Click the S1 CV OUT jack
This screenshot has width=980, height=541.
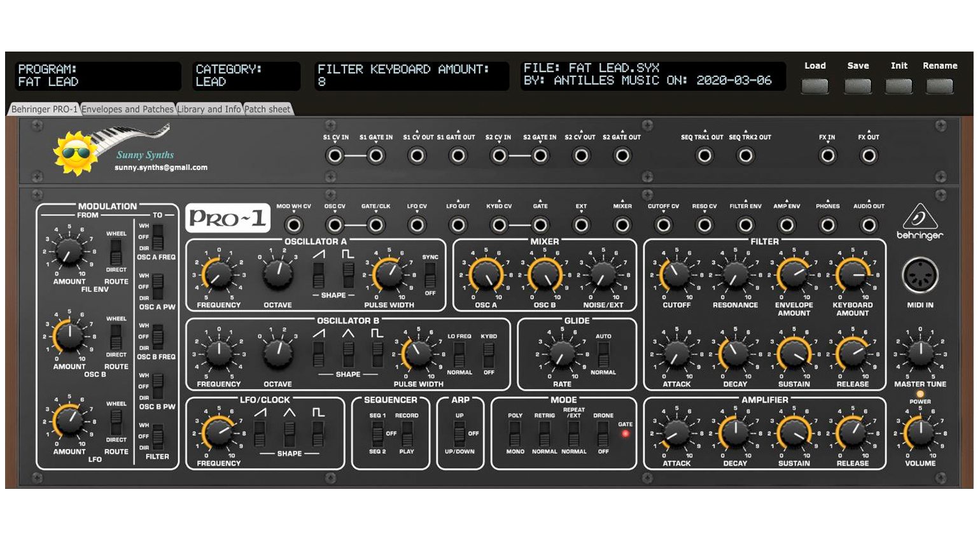417,155
